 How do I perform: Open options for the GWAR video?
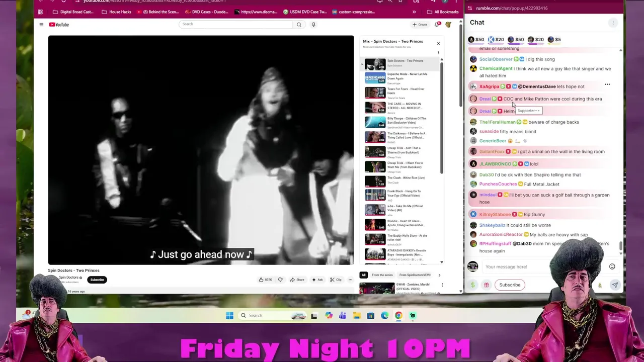(442, 285)
